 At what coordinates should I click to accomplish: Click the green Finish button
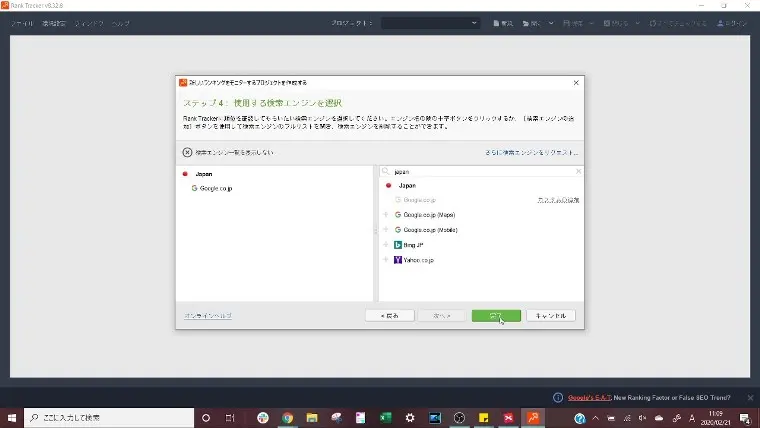pyautogui.click(x=496, y=315)
